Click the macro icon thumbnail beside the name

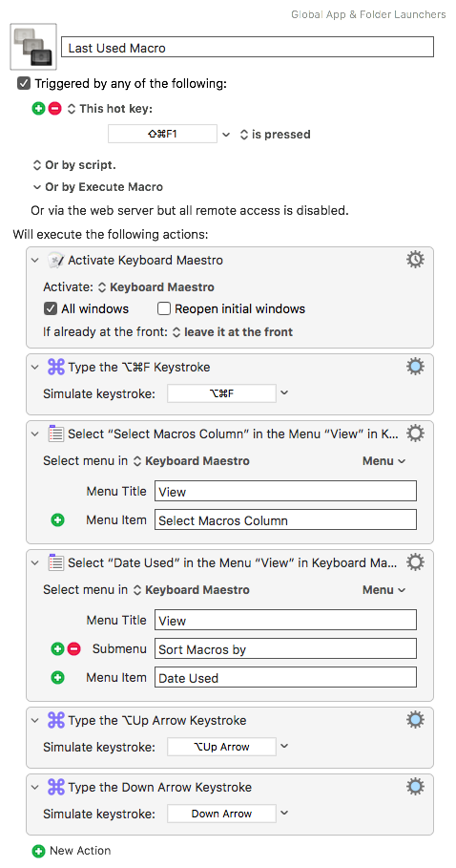(x=33, y=47)
